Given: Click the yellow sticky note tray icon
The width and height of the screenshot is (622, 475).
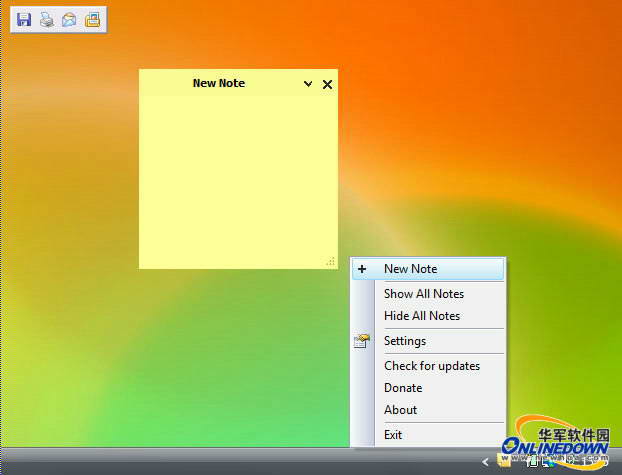Looking at the screenshot, I should [x=504, y=461].
